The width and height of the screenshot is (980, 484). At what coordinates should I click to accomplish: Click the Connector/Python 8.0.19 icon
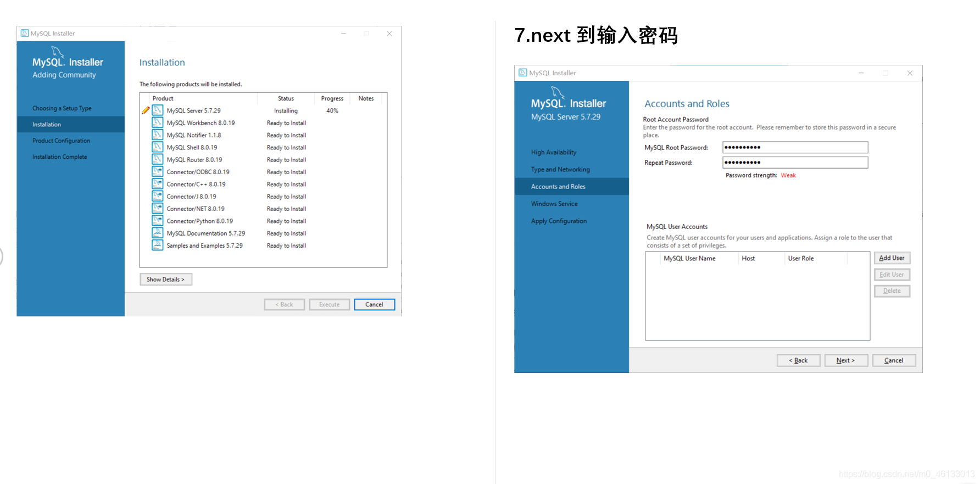coord(157,221)
